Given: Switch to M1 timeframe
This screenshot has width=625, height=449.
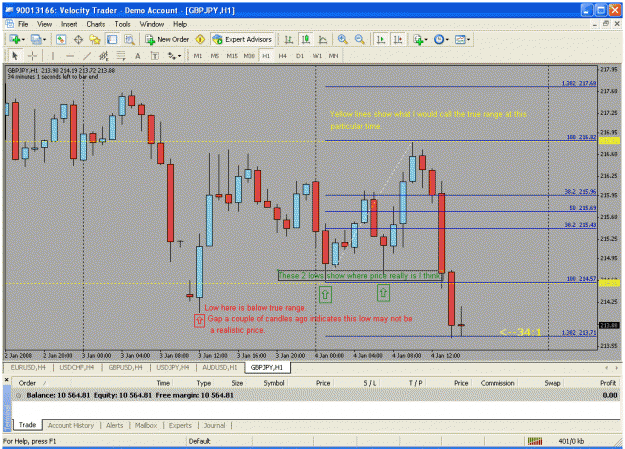Looking at the screenshot, I should tap(198, 56).
